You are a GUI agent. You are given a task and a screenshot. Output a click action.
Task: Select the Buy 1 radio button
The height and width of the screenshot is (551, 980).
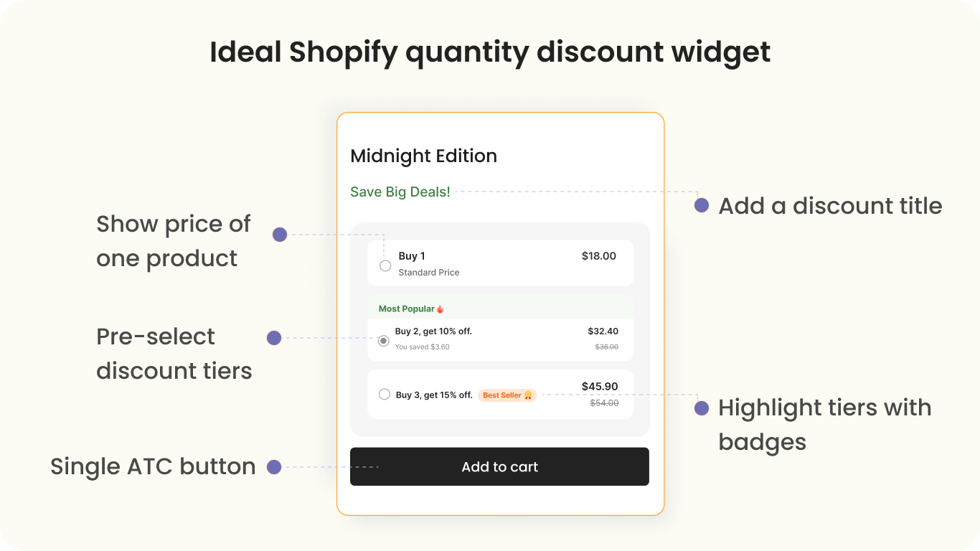[x=385, y=265]
